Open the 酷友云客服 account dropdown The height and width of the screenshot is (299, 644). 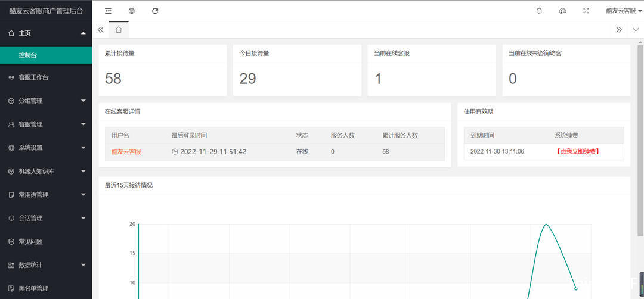(x=624, y=11)
